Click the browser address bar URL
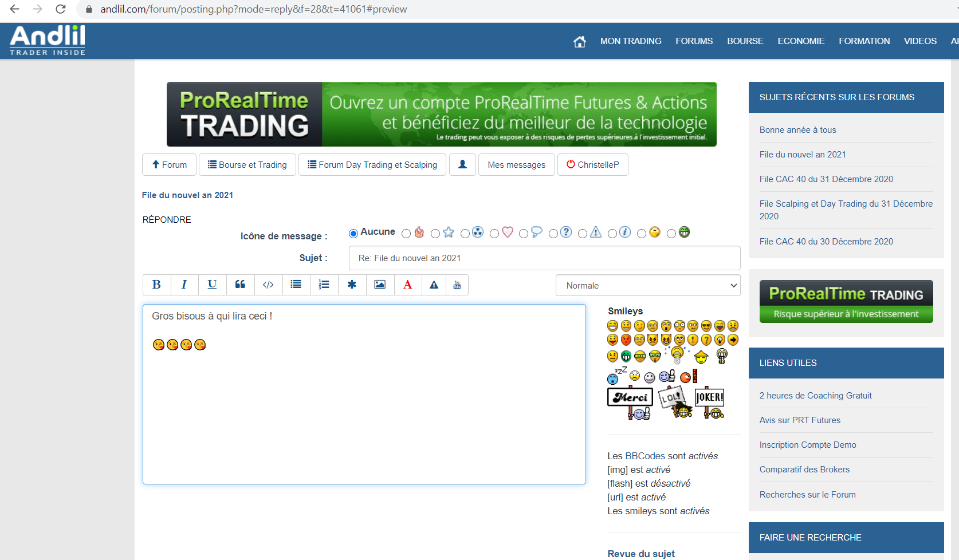 pos(254,9)
